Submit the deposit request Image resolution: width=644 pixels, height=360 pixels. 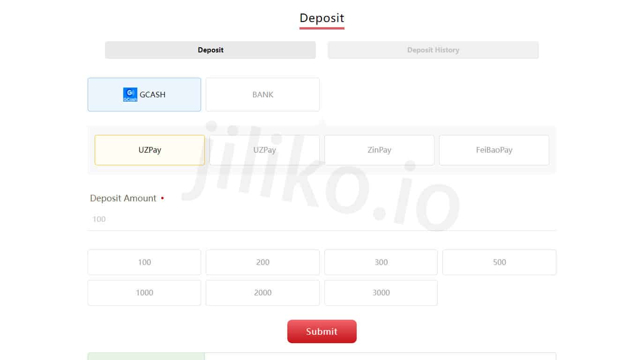click(x=322, y=331)
